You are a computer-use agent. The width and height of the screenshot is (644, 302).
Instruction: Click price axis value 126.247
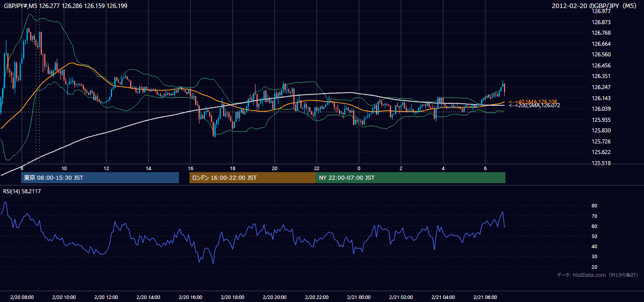(x=601, y=87)
